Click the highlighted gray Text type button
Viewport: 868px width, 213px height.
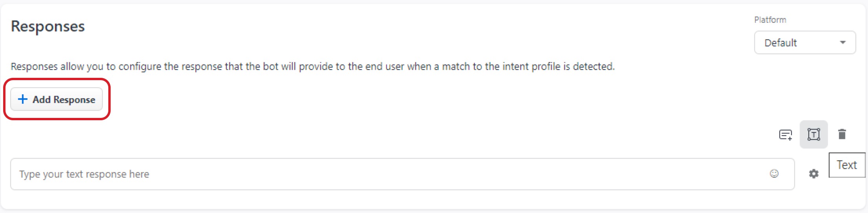(x=813, y=134)
